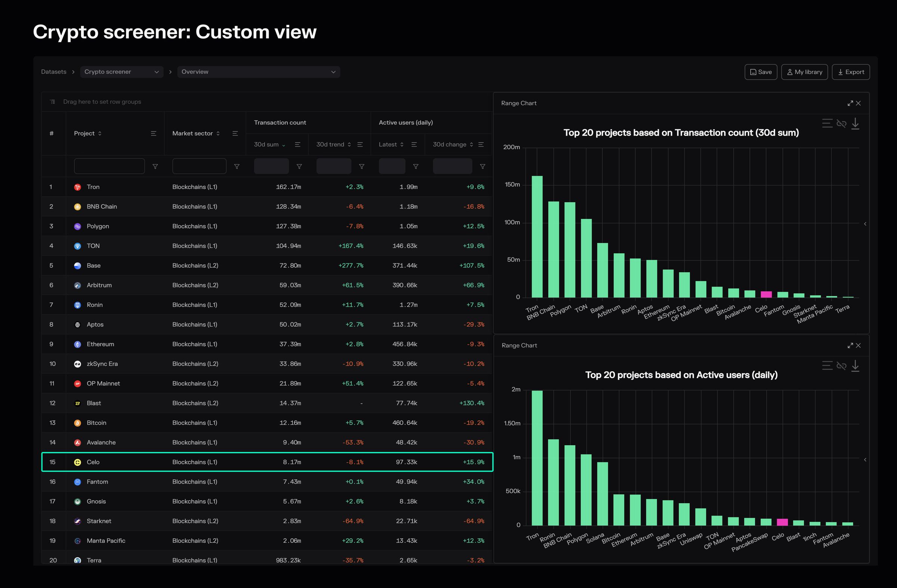
Task: Open the column menu icon for Project header
Action: coord(153,133)
